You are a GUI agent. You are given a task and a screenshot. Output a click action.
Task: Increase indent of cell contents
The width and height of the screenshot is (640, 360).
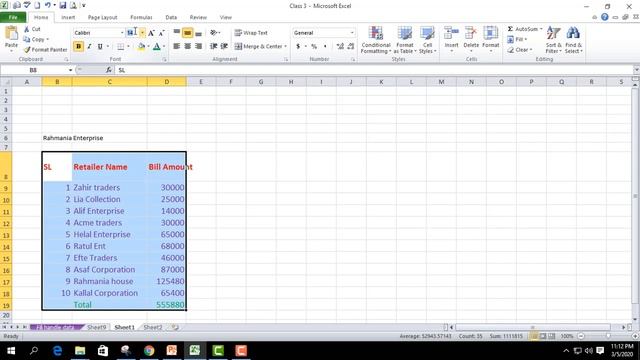[224, 47]
